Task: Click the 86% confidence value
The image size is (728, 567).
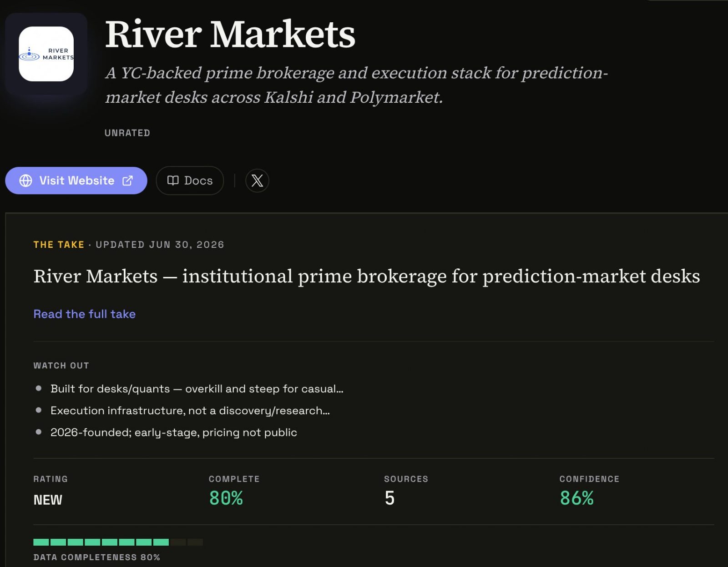Action: [577, 498]
